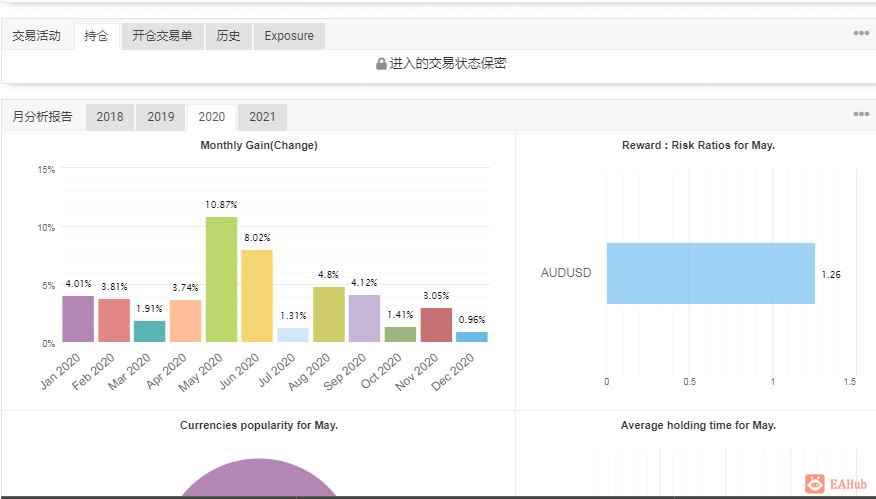Click the 10.87% value label
This screenshot has width=876, height=499.
[221, 205]
